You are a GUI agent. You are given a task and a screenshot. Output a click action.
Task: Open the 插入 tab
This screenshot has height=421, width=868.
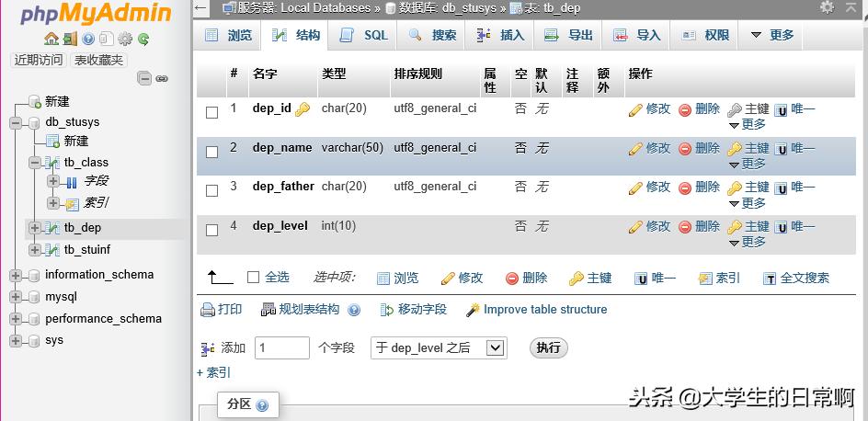(x=500, y=36)
